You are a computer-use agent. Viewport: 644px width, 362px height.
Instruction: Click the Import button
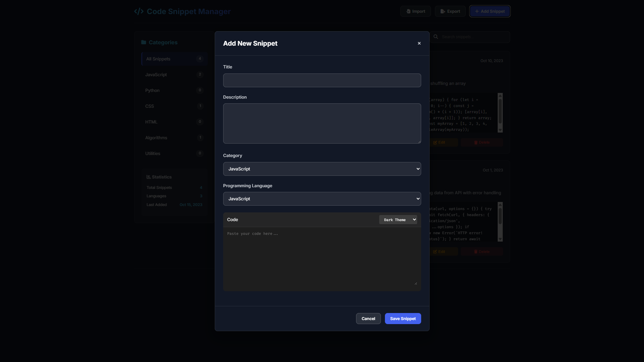click(415, 11)
